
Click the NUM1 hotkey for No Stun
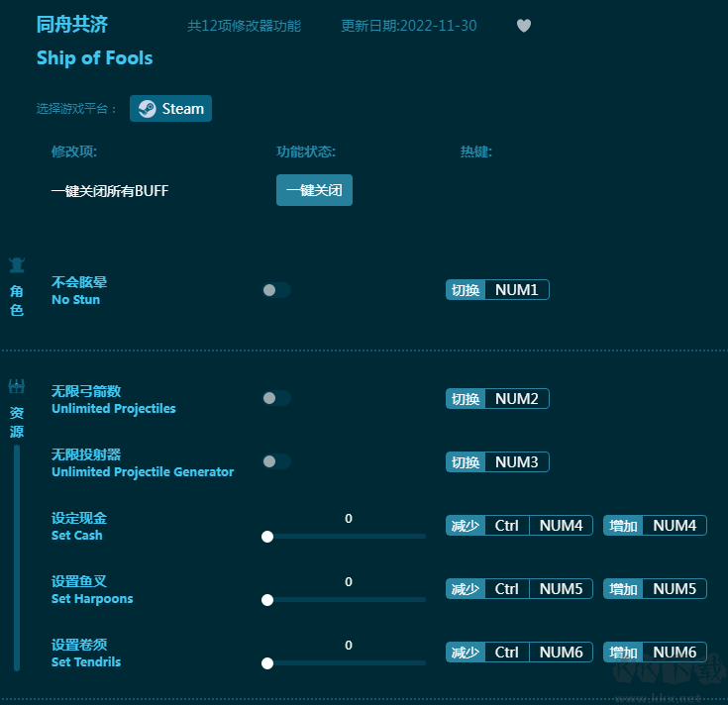click(516, 290)
